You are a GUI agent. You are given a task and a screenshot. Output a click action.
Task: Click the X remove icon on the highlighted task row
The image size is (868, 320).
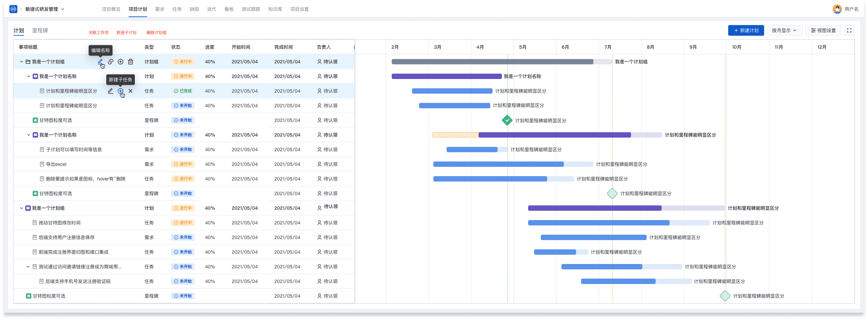coord(131,91)
